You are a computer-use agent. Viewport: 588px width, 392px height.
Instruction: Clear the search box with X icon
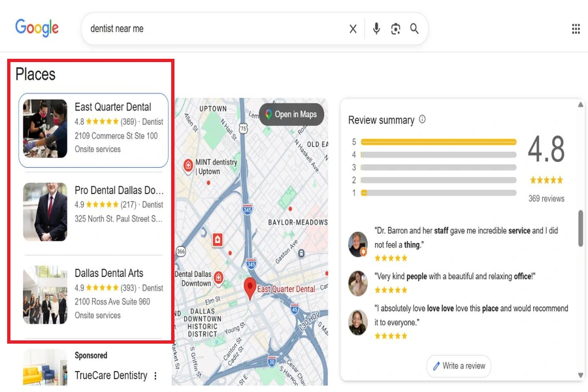pyautogui.click(x=353, y=29)
